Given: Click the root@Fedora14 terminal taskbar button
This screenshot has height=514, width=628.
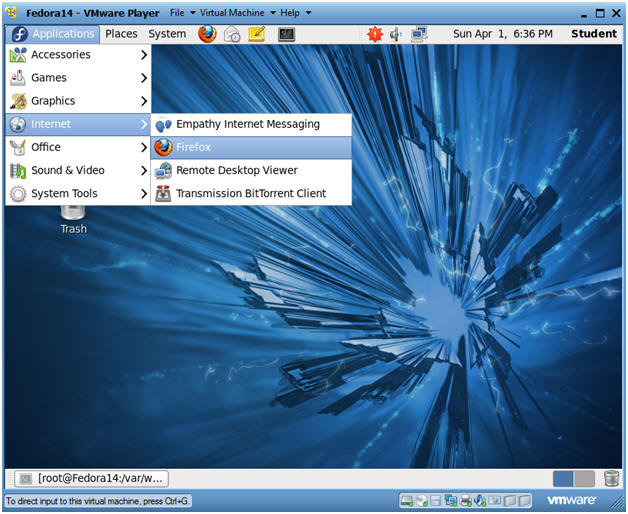Looking at the screenshot, I should [x=92, y=478].
